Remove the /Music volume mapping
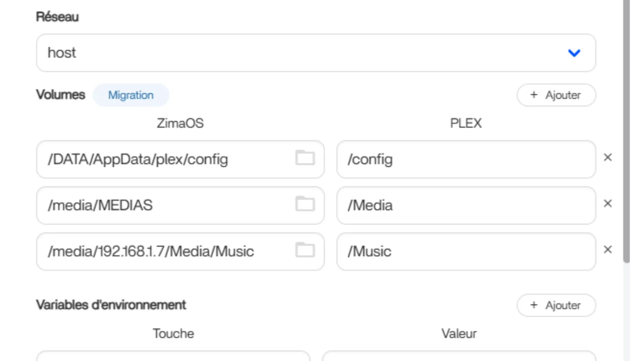This screenshot has height=361, width=644. coord(608,250)
